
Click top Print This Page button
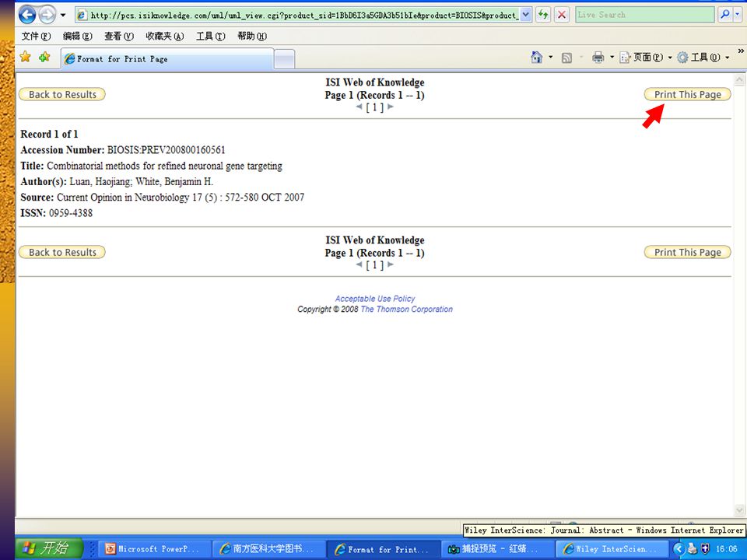[687, 94]
